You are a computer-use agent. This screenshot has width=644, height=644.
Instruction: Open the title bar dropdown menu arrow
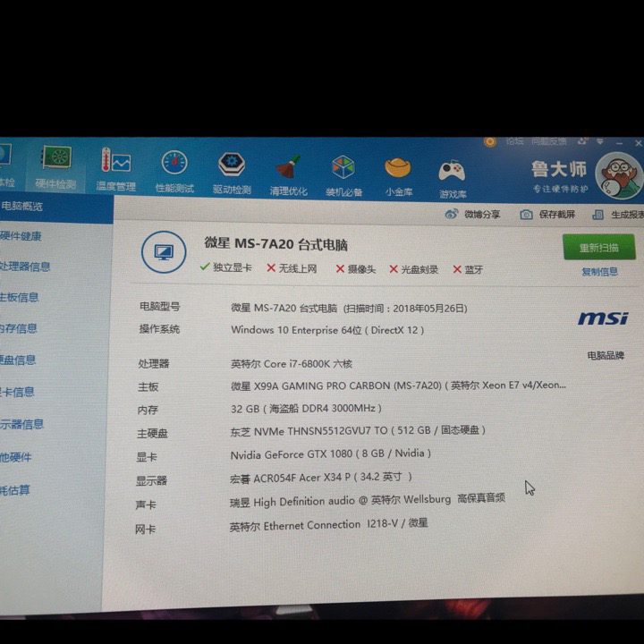pos(600,141)
